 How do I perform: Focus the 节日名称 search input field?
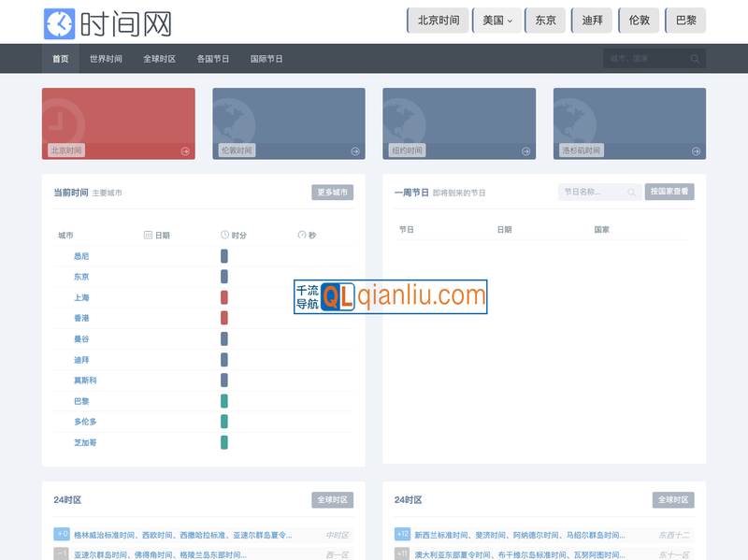[592, 193]
